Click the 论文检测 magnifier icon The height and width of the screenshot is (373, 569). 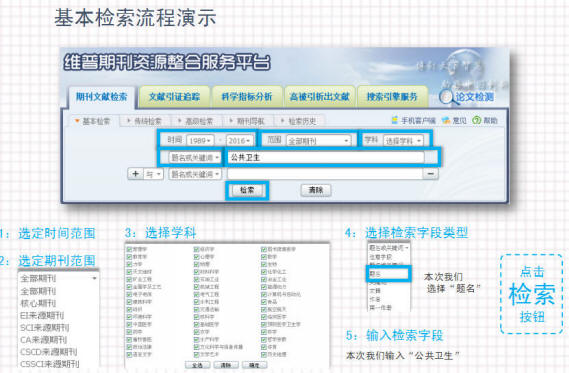click(x=446, y=97)
